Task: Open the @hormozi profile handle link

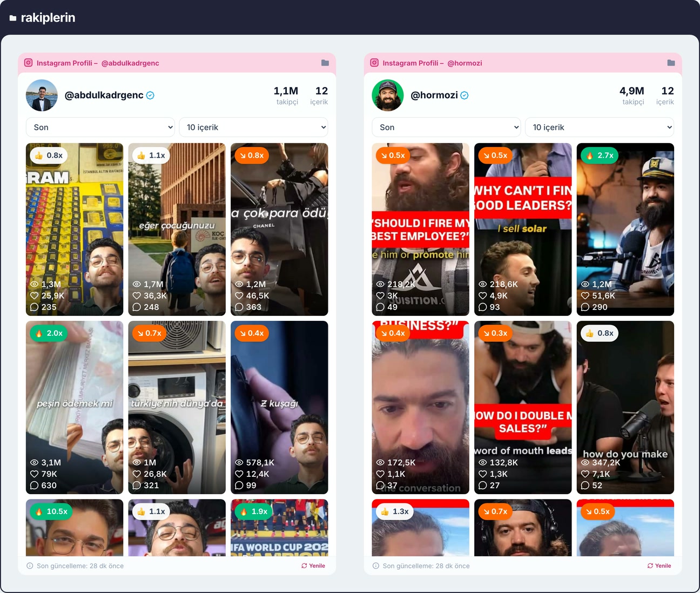Action: 434,95
